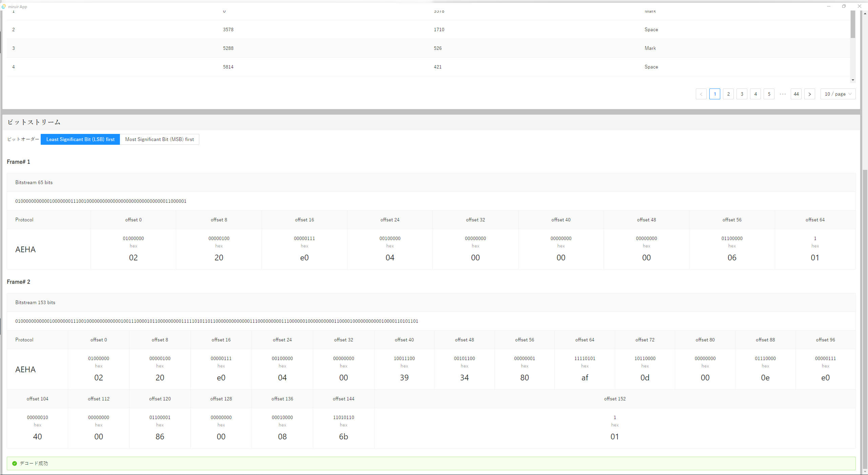Click the page size dropdown chevron
This screenshot has width=868, height=475.
tap(850, 94)
